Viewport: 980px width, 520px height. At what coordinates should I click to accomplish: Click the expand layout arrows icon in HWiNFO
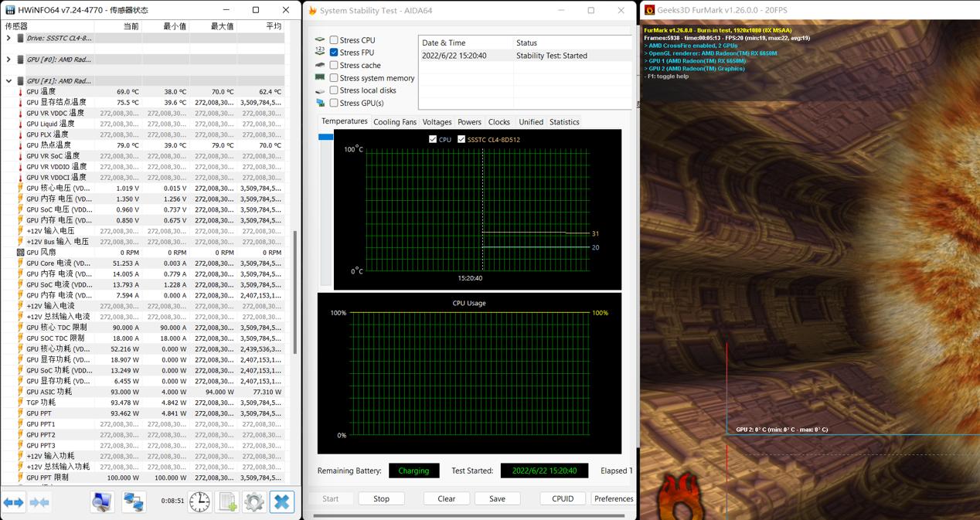click(x=14, y=502)
